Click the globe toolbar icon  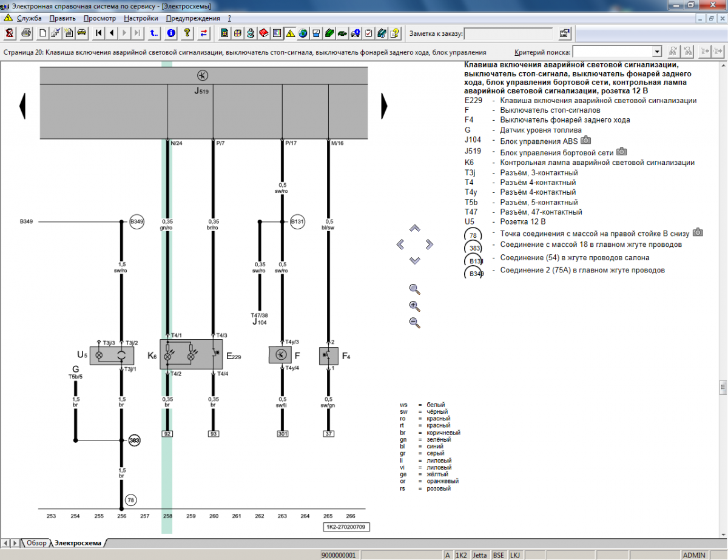pyautogui.click(x=303, y=33)
